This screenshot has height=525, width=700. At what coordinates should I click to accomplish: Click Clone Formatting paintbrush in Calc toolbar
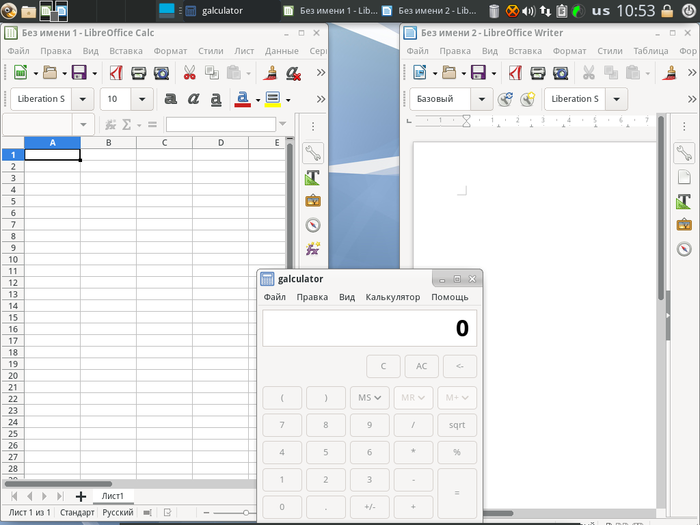click(270, 73)
